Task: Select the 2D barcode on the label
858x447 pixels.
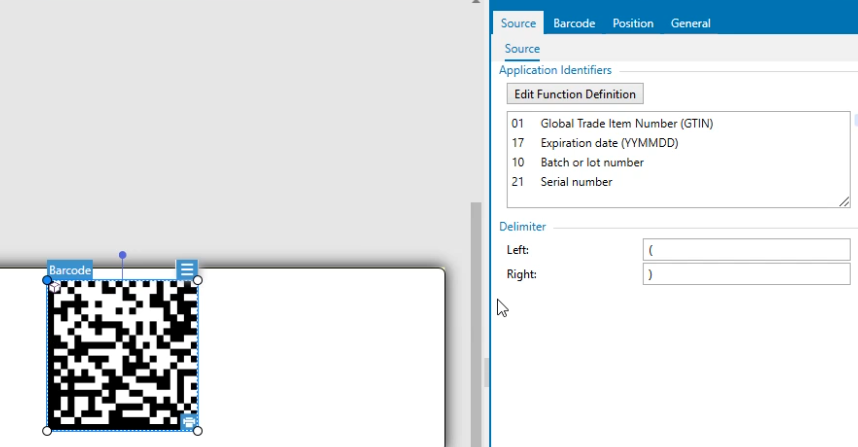Action: point(120,355)
